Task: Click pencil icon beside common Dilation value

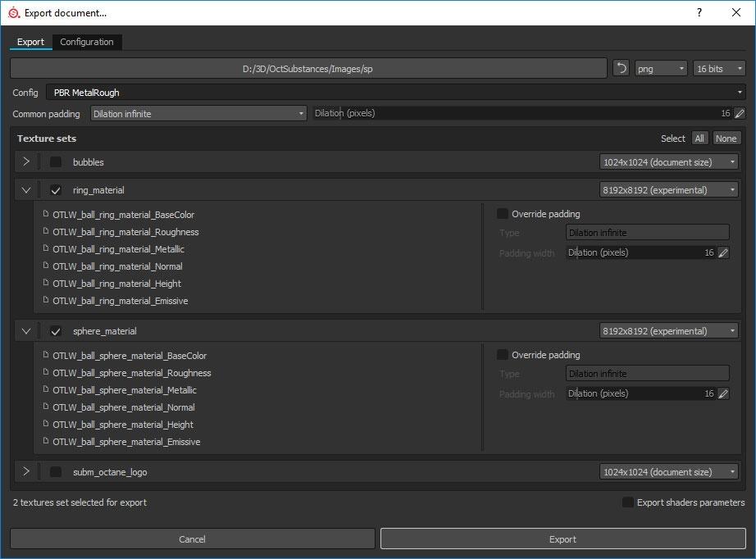Action: click(739, 113)
